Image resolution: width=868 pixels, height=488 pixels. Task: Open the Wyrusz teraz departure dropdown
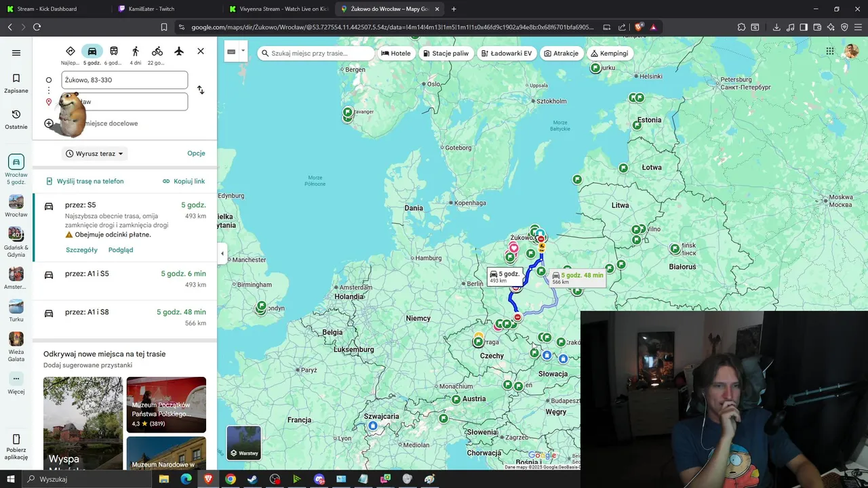(95, 154)
